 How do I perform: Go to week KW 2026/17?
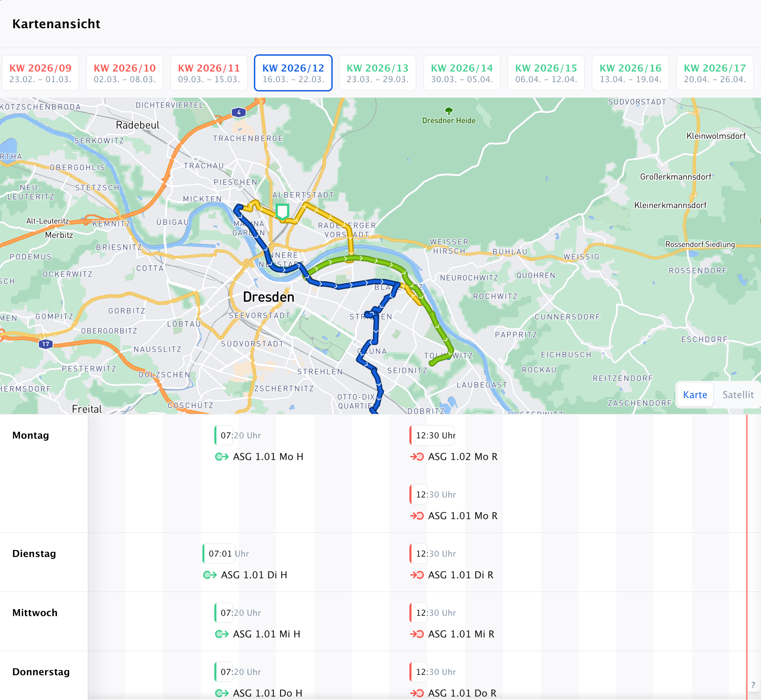715,73
